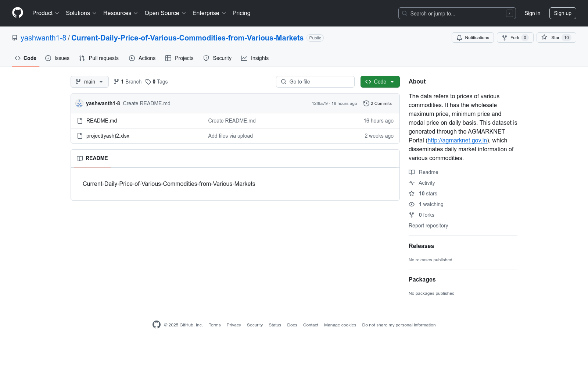The height and width of the screenshot is (368, 588).
Task: Open the green Code dropdown
Action: (380, 82)
